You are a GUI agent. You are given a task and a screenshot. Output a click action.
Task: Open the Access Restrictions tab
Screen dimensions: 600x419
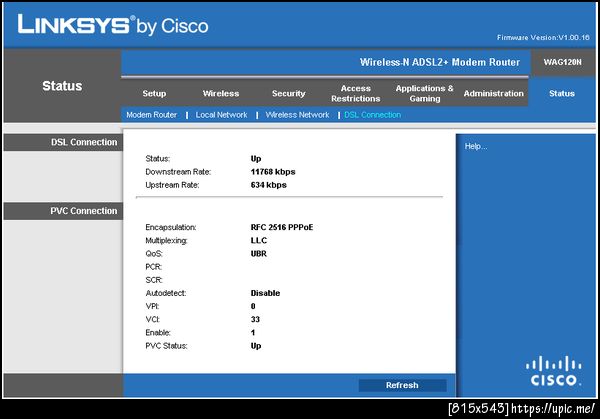[x=355, y=93]
